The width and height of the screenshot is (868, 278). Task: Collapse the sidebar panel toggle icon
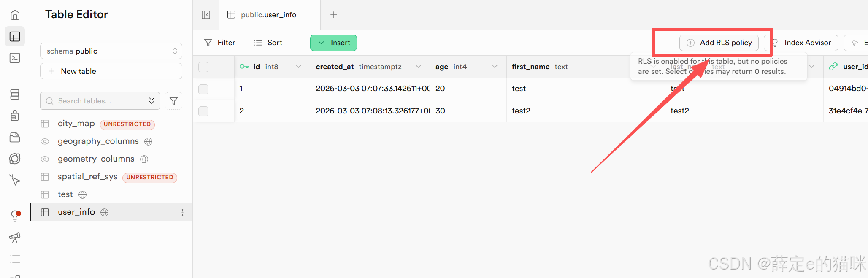[x=206, y=15]
